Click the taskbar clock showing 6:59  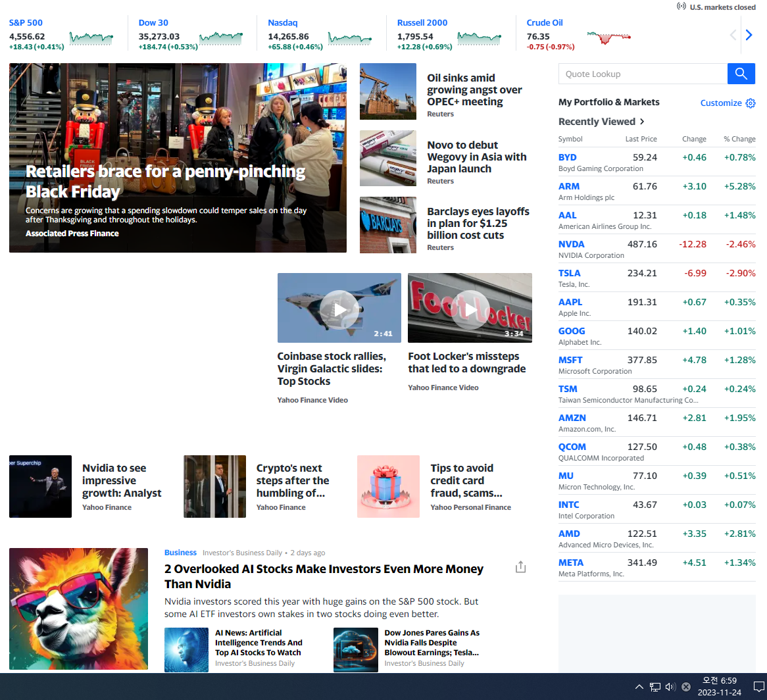[x=719, y=686]
